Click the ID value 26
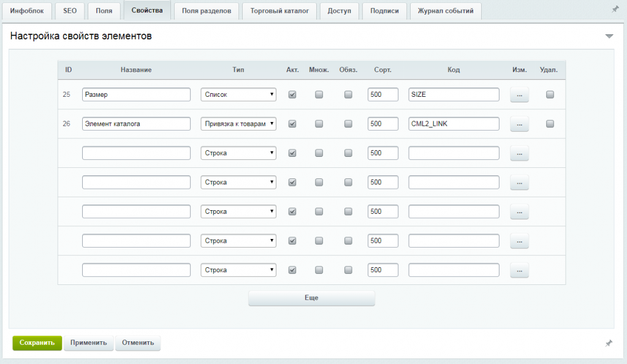 coord(66,124)
